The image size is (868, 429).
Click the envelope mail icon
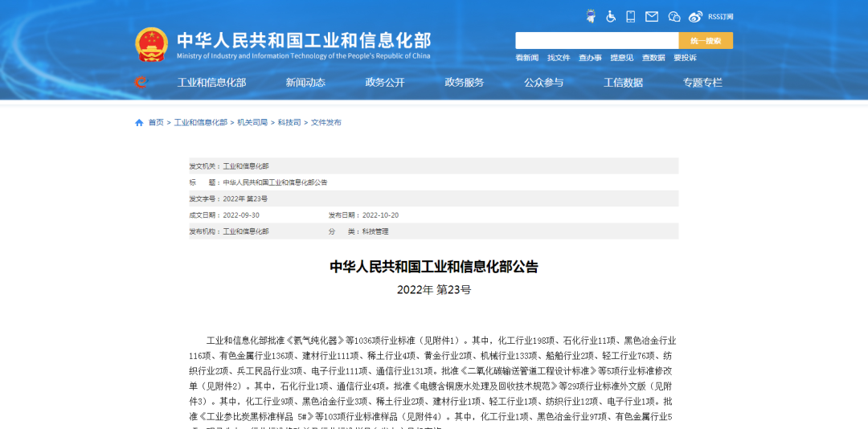pos(652,17)
